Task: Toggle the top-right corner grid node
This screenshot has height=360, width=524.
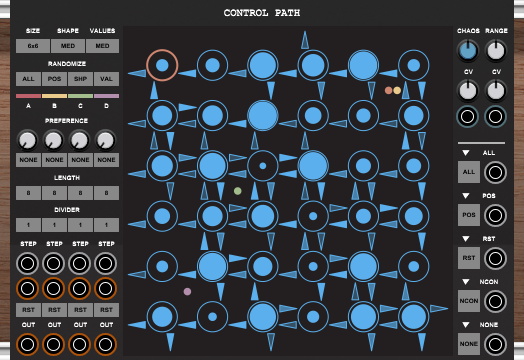Action: point(414,65)
